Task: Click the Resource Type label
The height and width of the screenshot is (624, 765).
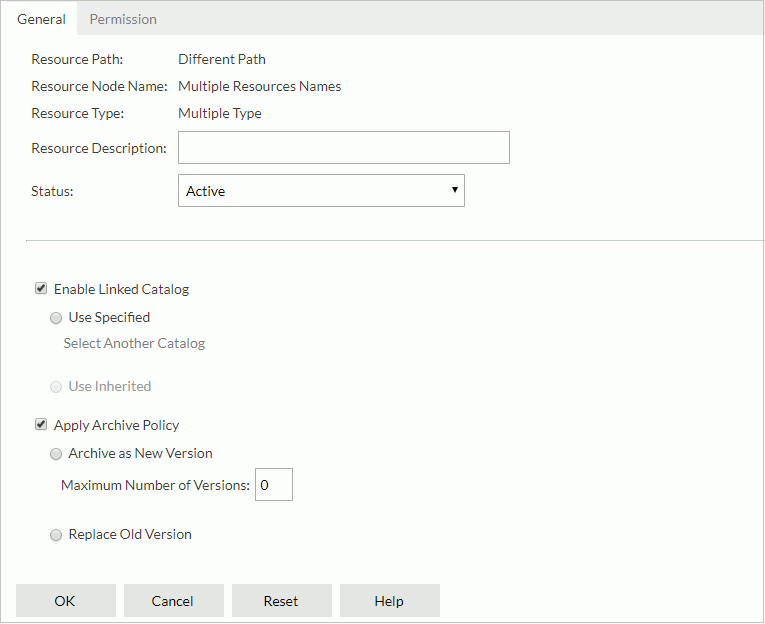Action: pos(78,113)
